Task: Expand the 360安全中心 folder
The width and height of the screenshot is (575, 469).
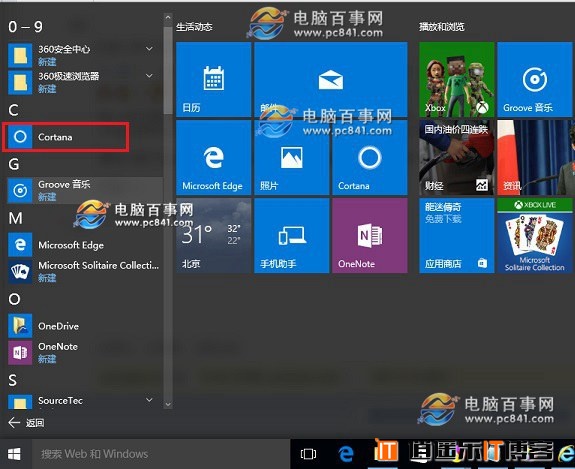Action: 149,48
